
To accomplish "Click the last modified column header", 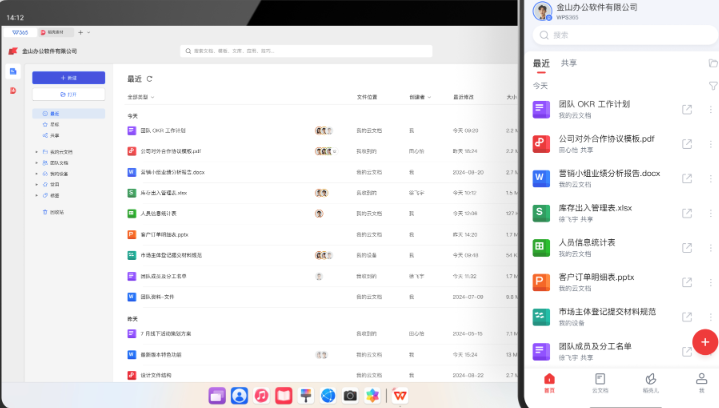I will coord(464,97).
